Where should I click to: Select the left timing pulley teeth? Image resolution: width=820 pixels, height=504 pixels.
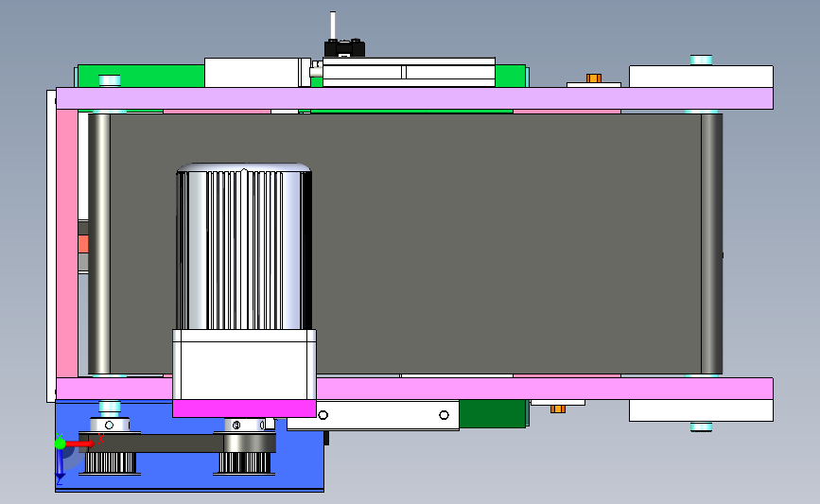110,463
